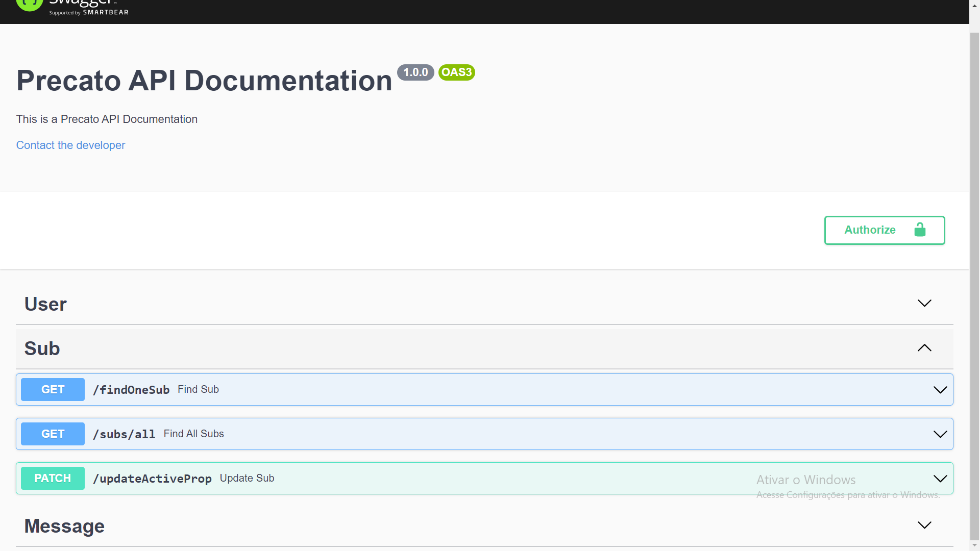Click the /subs/all path text

[x=124, y=434]
